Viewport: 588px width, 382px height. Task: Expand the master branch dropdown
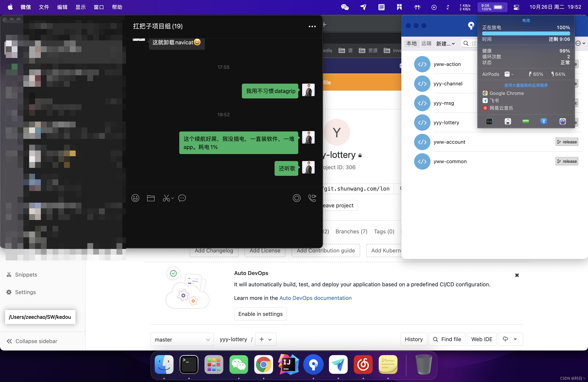pos(182,339)
